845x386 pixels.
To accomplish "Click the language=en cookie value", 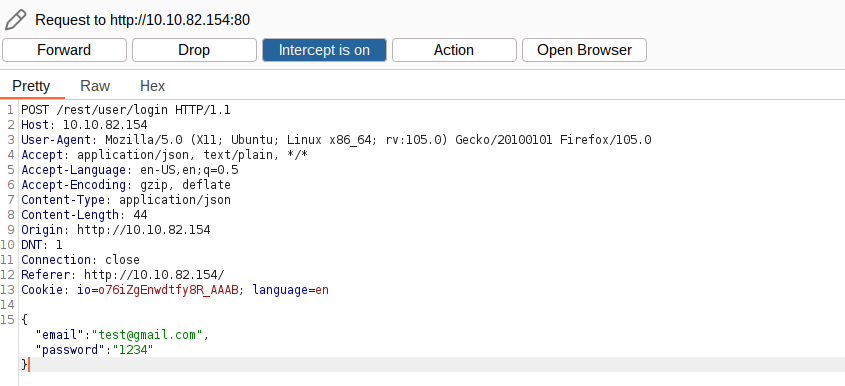I will (x=322, y=290).
